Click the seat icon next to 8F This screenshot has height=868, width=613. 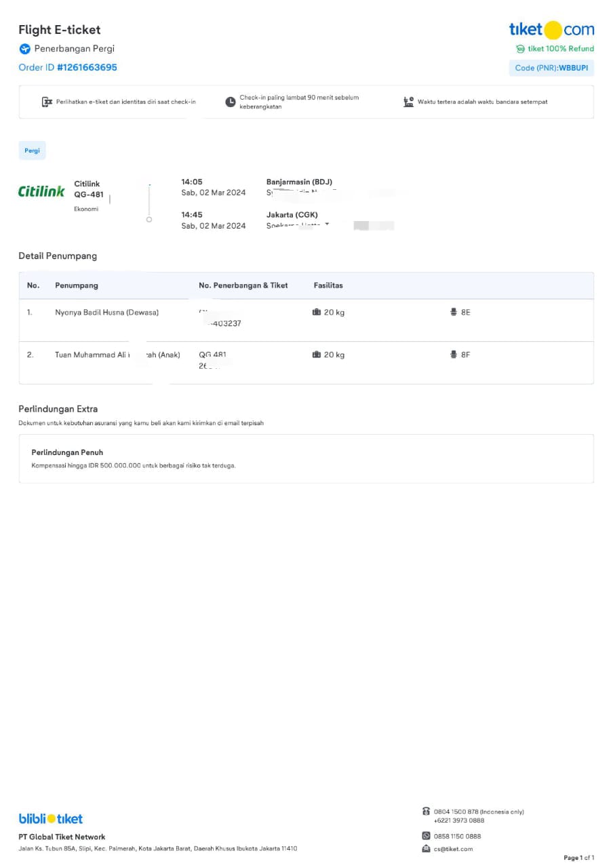(x=453, y=355)
